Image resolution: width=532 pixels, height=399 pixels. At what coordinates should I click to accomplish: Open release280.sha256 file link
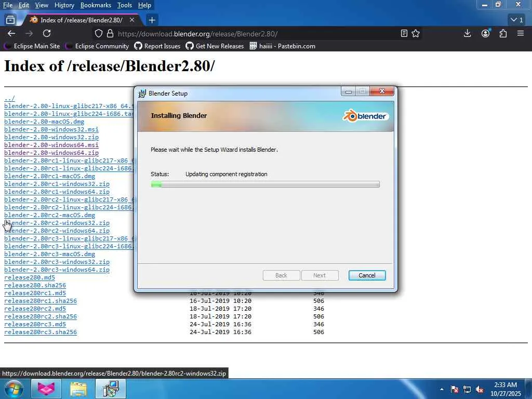pos(35,285)
